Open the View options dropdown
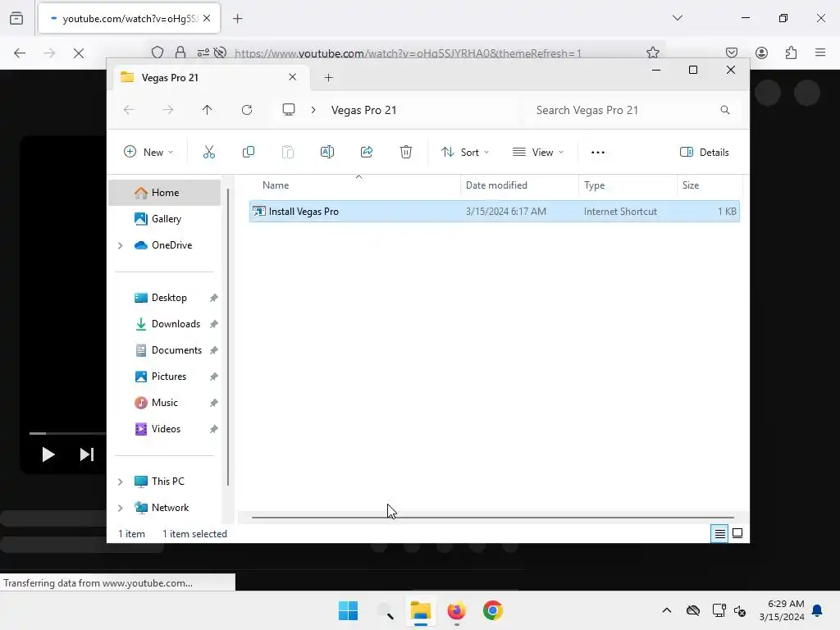This screenshot has width=840, height=630. pos(538,152)
